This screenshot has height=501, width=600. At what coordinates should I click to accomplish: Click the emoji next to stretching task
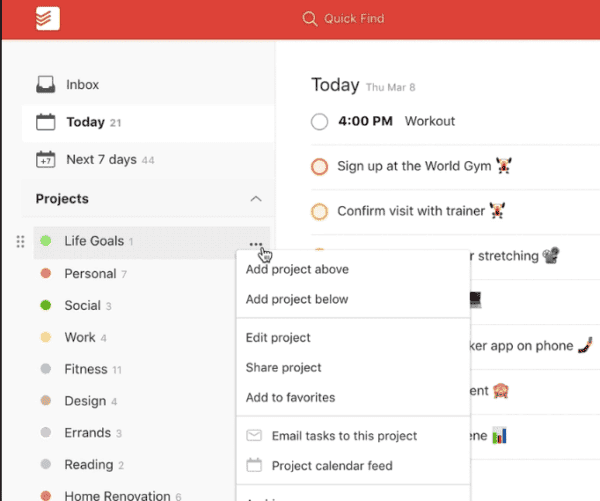[x=551, y=255]
